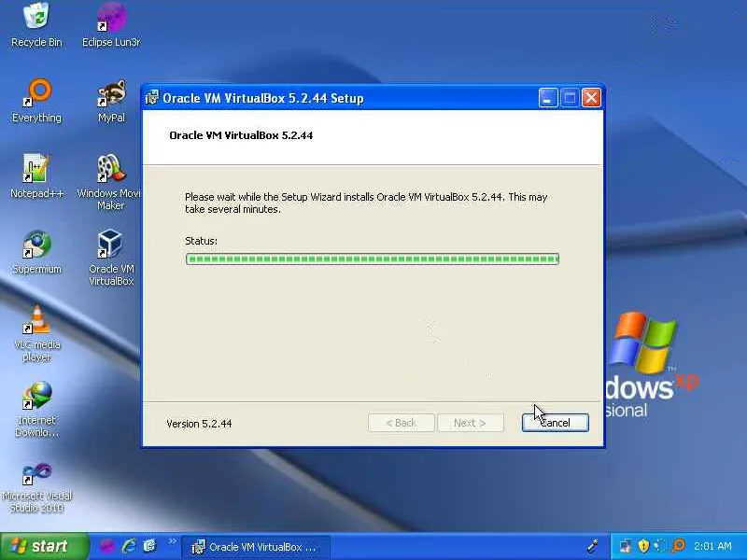Select the Notepad++ desktop shortcut
This screenshot has height=560, width=747.
[36, 176]
